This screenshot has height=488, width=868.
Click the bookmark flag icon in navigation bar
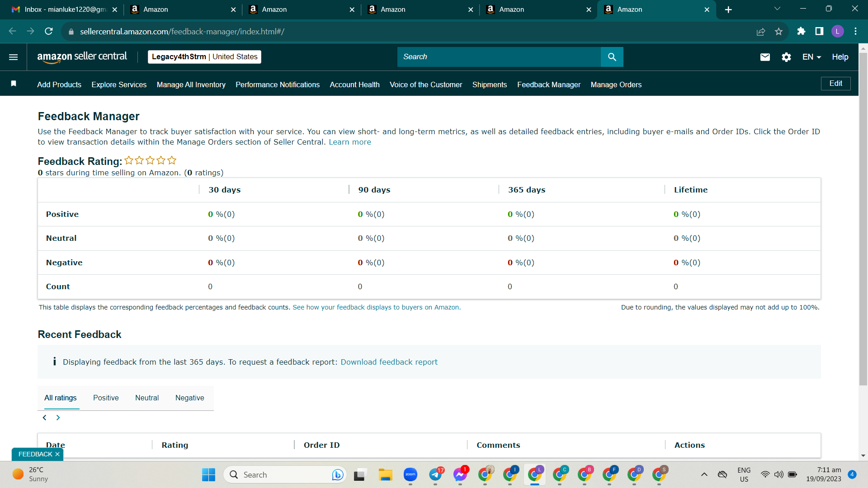tap(14, 84)
